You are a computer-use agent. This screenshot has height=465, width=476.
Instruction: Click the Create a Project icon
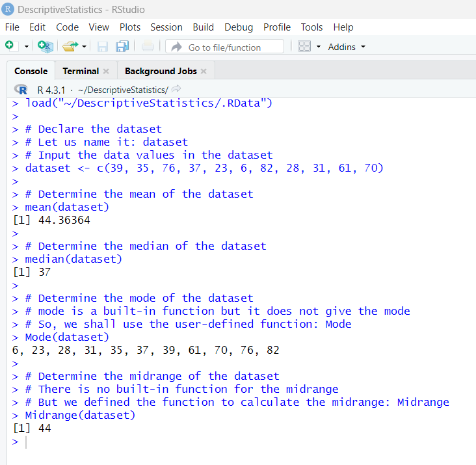click(46, 46)
